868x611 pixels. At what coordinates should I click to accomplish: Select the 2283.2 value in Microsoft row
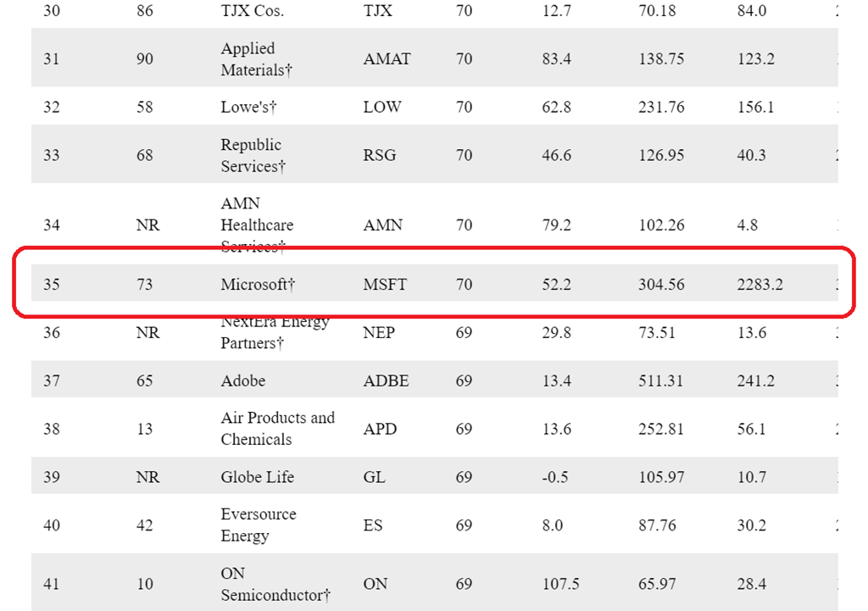(760, 285)
